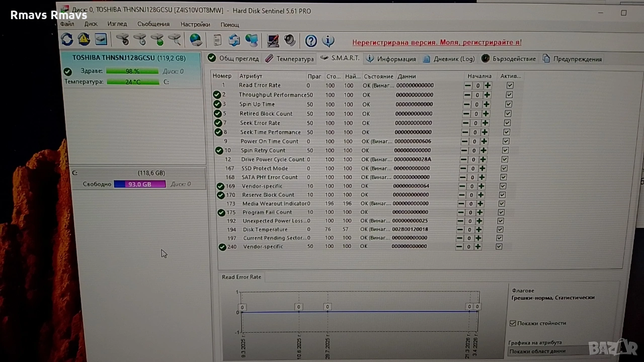Disable the 'Покажи стойности' checkbox
The image size is (644, 362).
pos(513,323)
